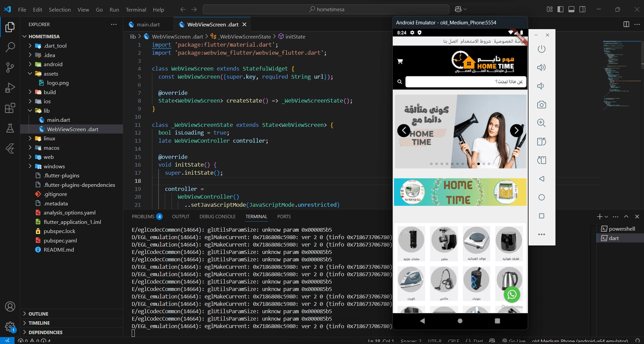The width and height of the screenshot is (644, 344).
Task: Click emulator volume up icon
Action: pyautogui.click(x=541, y=68)
